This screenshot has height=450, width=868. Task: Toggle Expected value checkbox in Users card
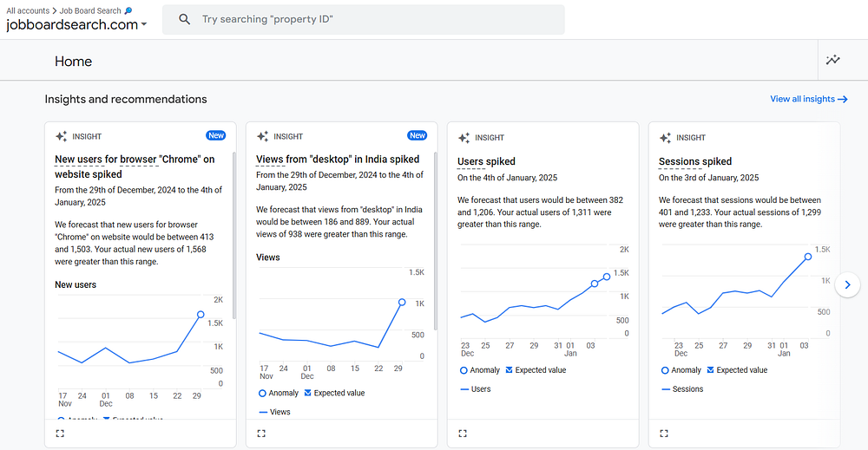[510, 370]
